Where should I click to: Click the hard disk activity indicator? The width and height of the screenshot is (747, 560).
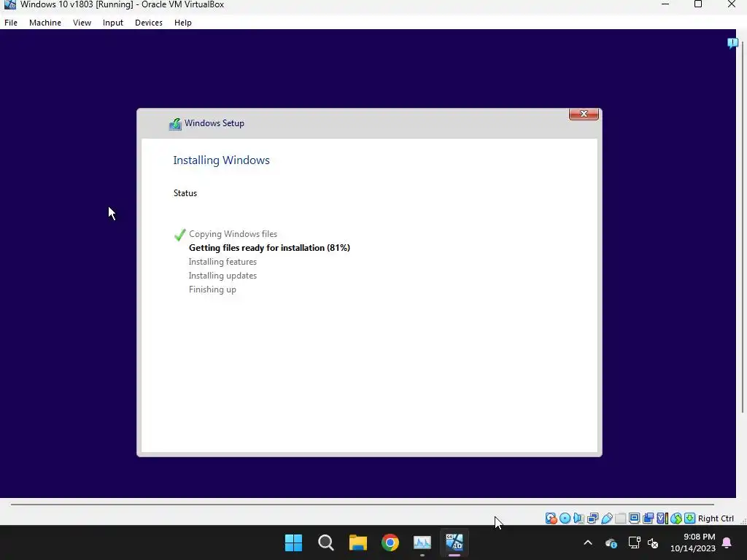click(x=551, y=518)
